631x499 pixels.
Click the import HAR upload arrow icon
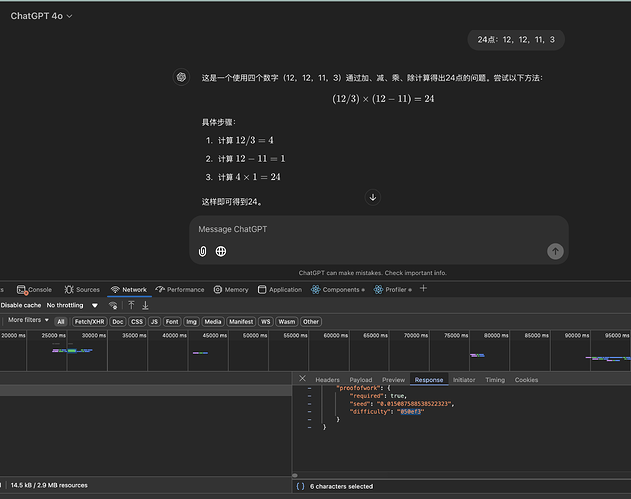(131, 305)
